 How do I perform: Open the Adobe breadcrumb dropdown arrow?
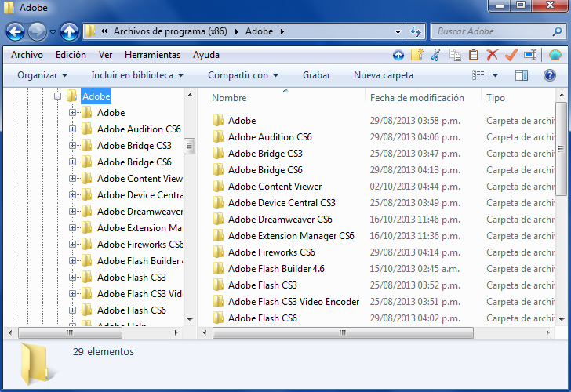[x=282, y=31]
